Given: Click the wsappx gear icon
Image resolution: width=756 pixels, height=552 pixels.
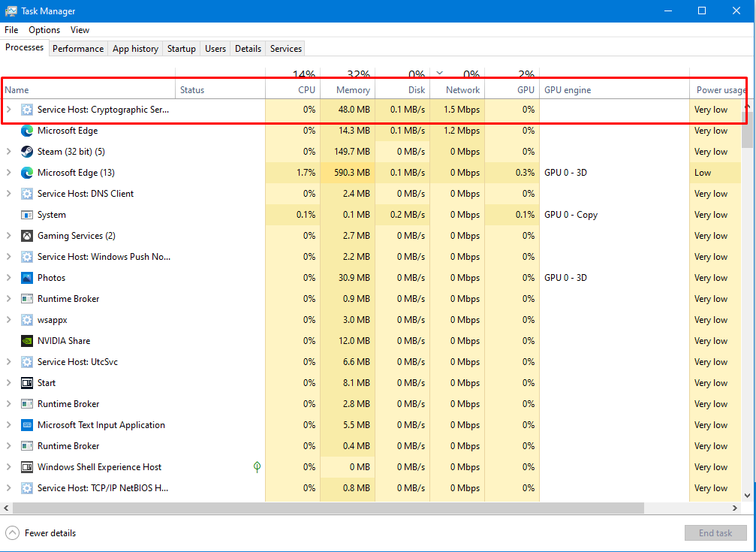Looking at the screenshot, I should click(27, 320).
